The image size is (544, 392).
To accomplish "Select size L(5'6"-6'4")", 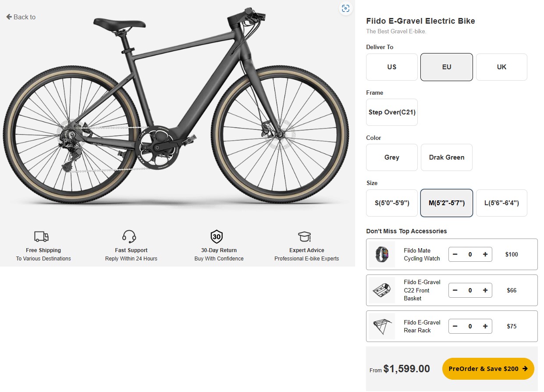I will point(501,203).
